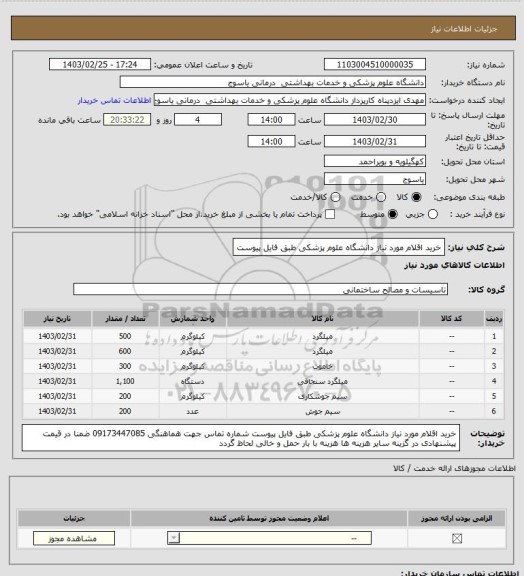Image resolution: width=524 pixels, height=576 pixels.
Task: Choose the جزیی purchase type option
Action: [x=433, y=214]
